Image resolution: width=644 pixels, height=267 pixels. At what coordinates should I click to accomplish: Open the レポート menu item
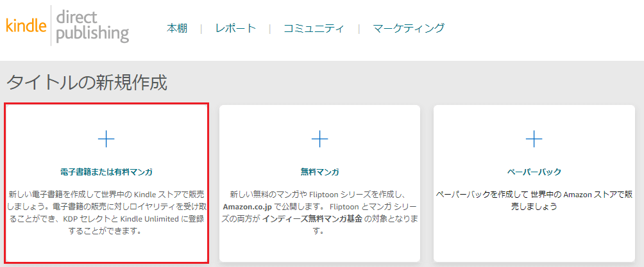(236, 28)
